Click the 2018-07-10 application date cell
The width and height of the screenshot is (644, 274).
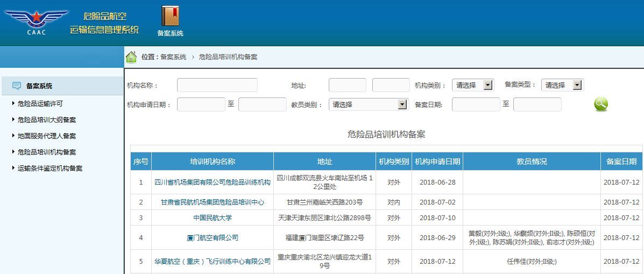437,217
